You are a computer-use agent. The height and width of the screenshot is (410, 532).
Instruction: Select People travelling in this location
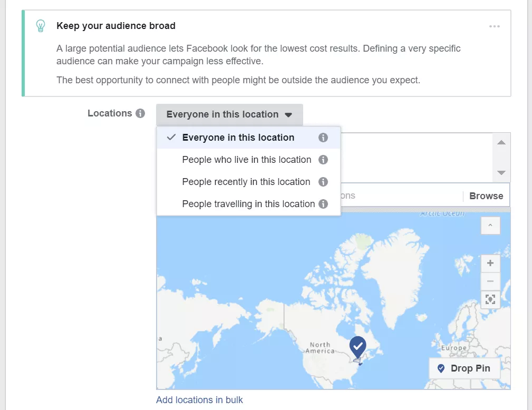coord(248,204)
